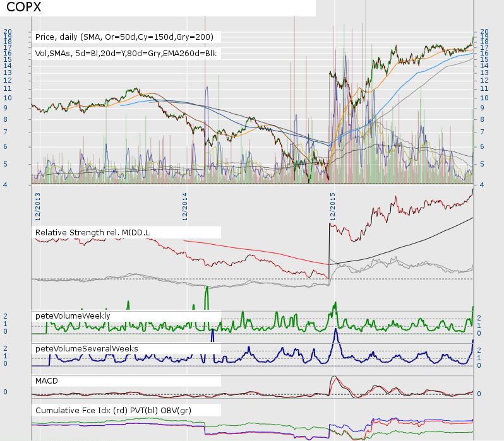
Task: Click the COPX ticker title
Action: [24, 7]
